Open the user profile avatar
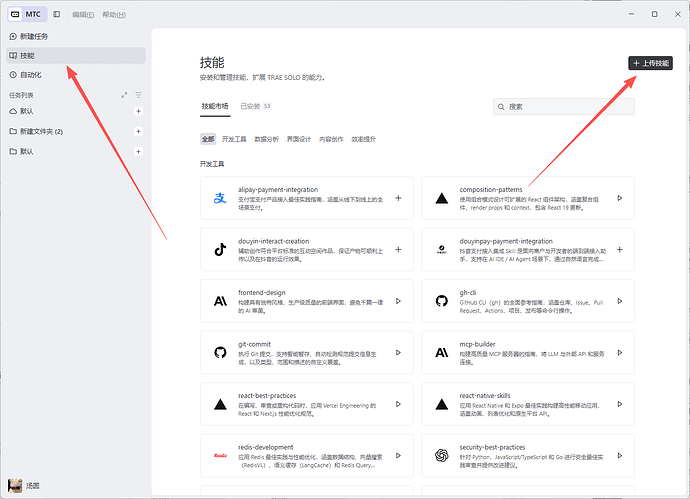 [15, 485]
